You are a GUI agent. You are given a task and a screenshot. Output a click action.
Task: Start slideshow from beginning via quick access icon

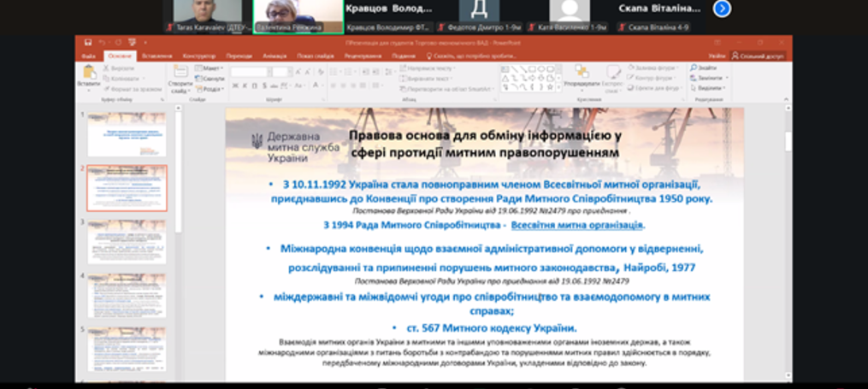tap(132, 43)
